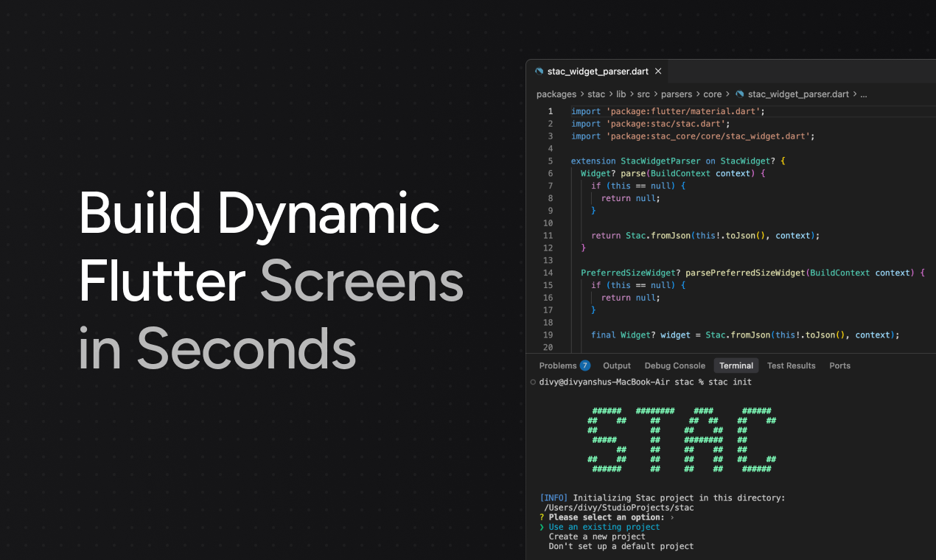Image resolution: width=936 pixels, height=560 pixels.
Task: Show the Ports panel tab
Action: pos(839,365)
